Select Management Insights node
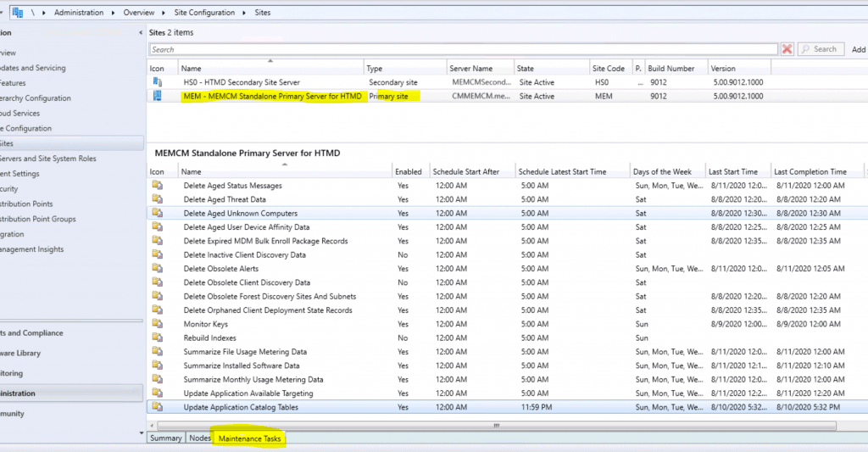This screenshot has height=452, width=868. click(x=32, y=249)
